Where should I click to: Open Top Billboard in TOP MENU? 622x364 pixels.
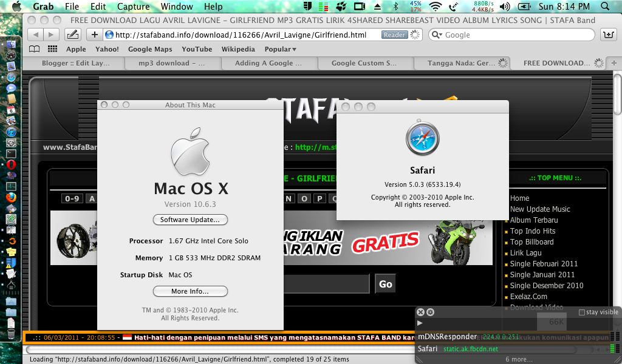[x=531, y=242]
